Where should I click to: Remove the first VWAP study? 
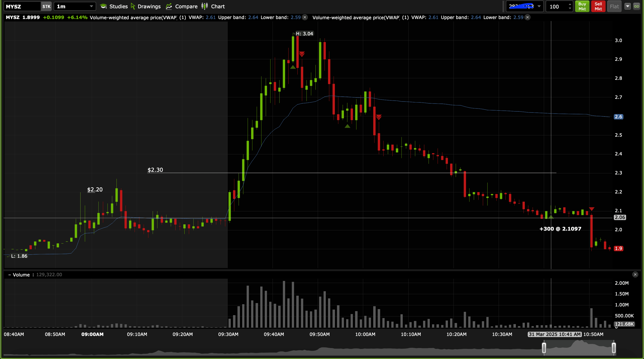[305, 17]
